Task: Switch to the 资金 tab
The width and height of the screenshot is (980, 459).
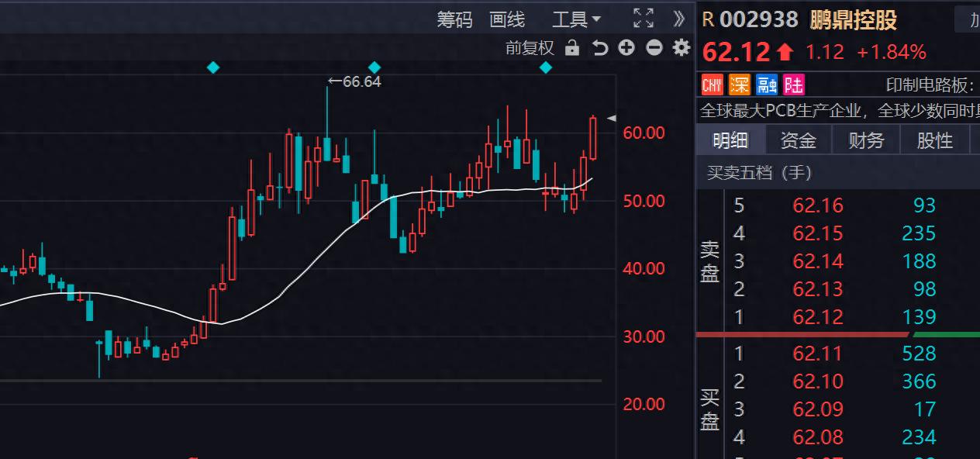Action: 798,140
